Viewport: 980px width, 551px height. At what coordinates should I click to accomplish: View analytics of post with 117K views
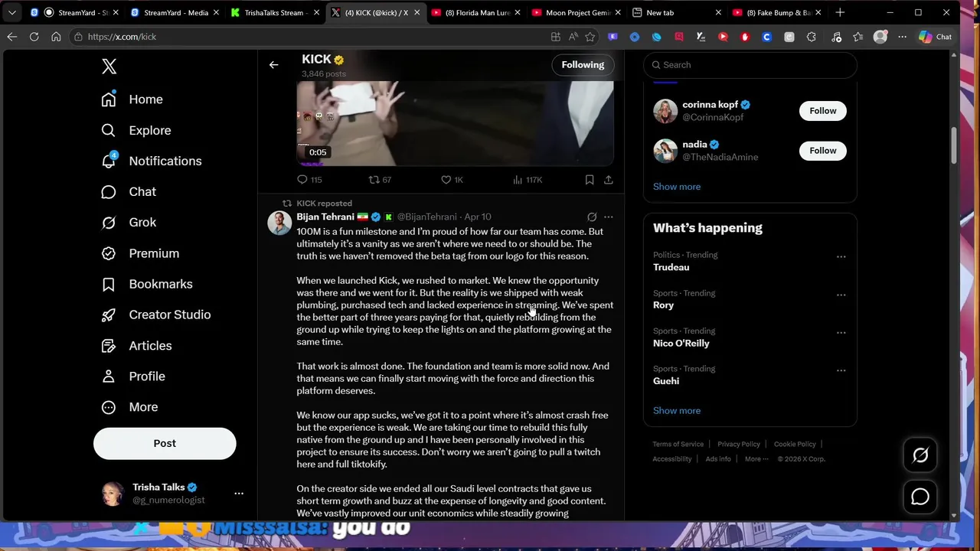(528, 180)
